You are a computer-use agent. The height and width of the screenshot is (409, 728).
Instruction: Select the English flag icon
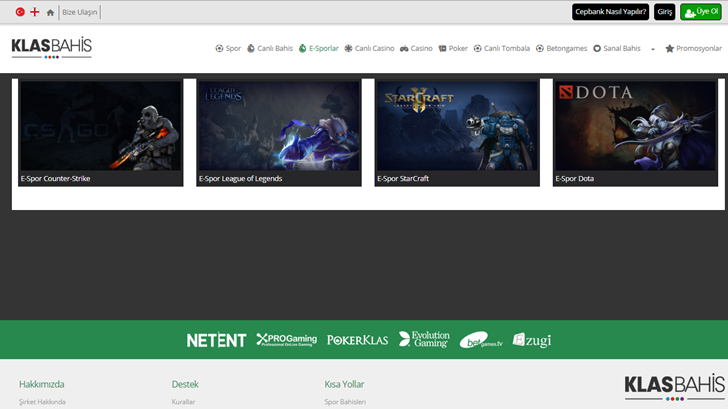coord(35,12)
